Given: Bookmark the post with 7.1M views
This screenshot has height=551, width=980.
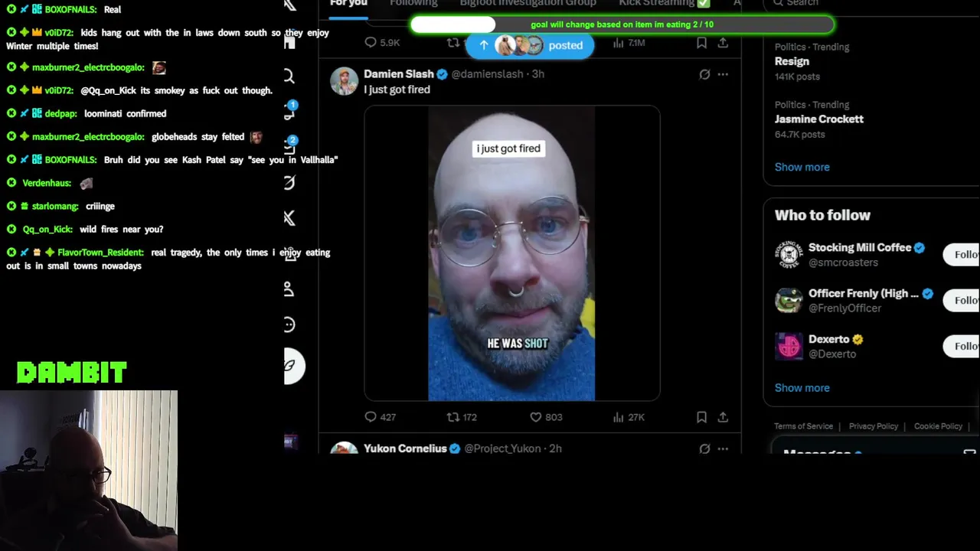Looking at the screenshot, I should 701,43.
